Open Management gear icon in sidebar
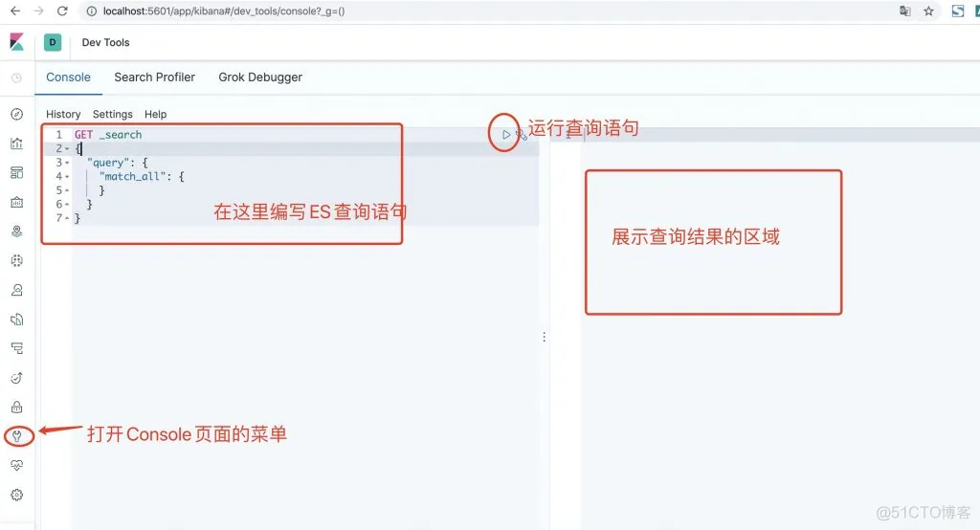The image size is (980, 530). tap(17, 495)
